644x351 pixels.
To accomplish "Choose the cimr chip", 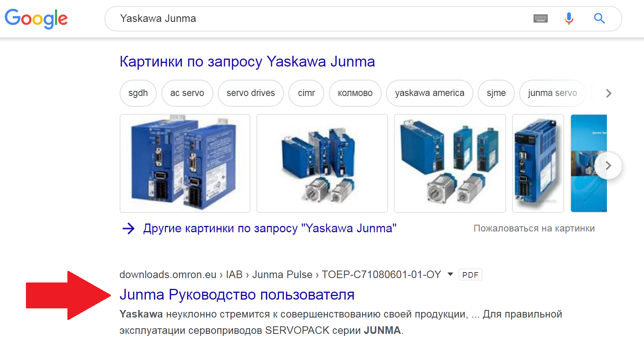I will pos(306,93).
